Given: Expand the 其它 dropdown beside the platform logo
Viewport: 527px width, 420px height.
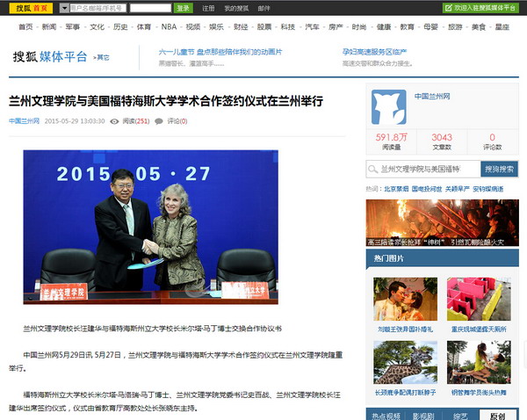Looking at the screenshot, I should click(x=103, y=58).
